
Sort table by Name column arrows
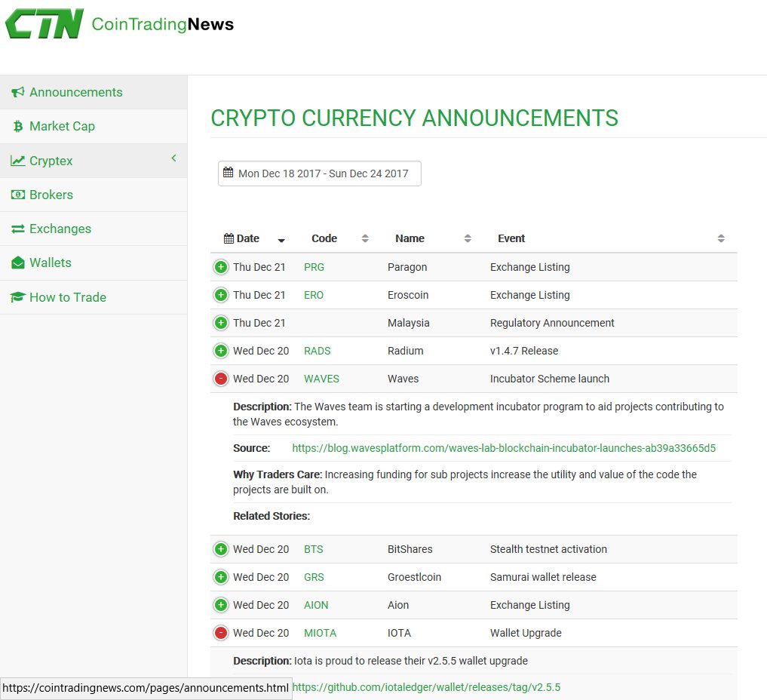468,238
